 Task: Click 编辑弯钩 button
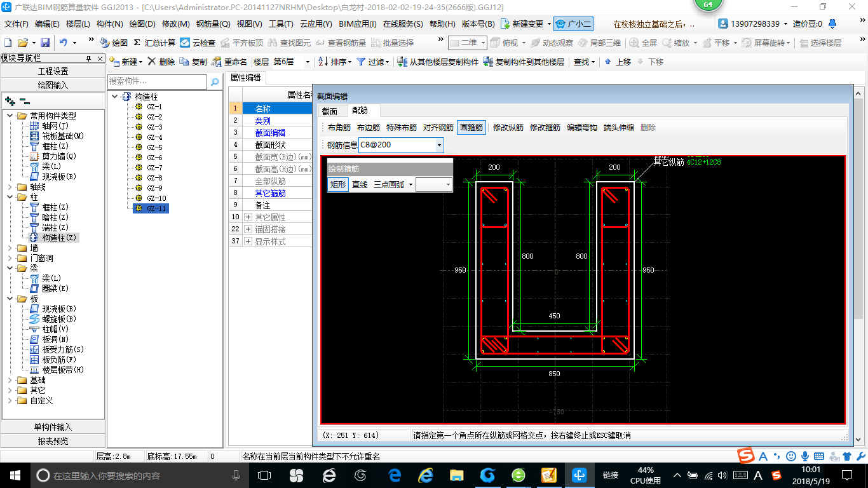click(x=582, y=127)
